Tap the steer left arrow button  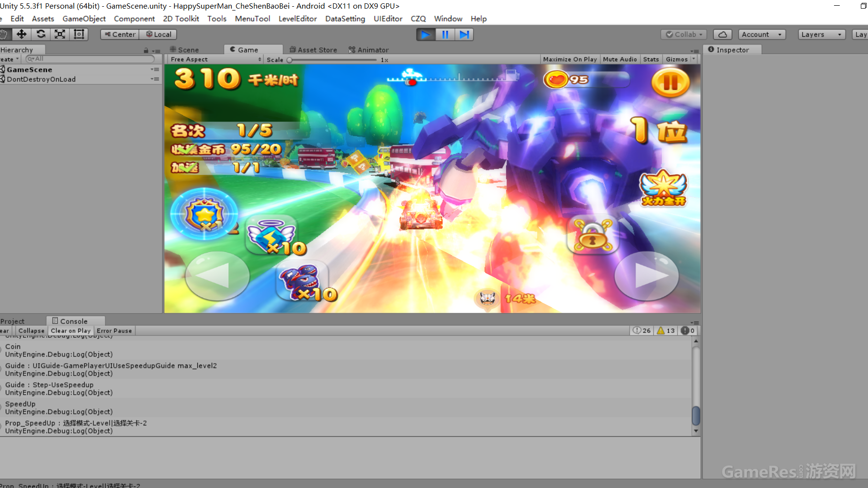click(x=217, y=276)
